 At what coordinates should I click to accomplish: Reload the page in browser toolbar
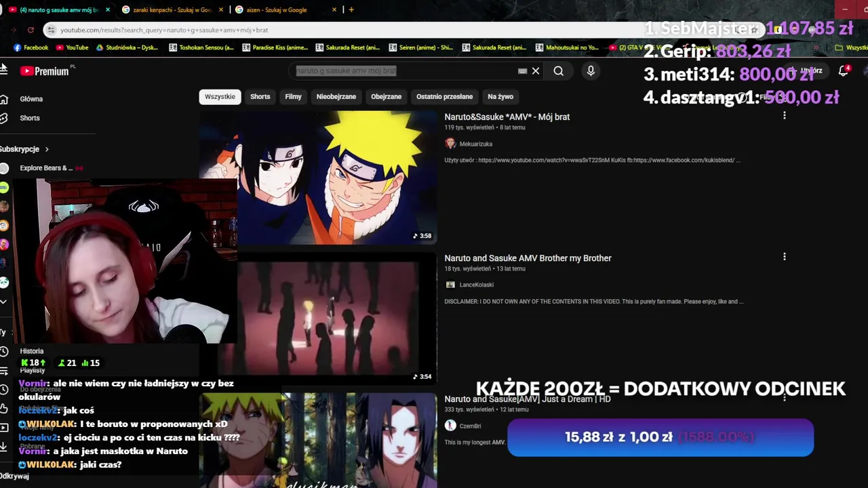point(31,30)
